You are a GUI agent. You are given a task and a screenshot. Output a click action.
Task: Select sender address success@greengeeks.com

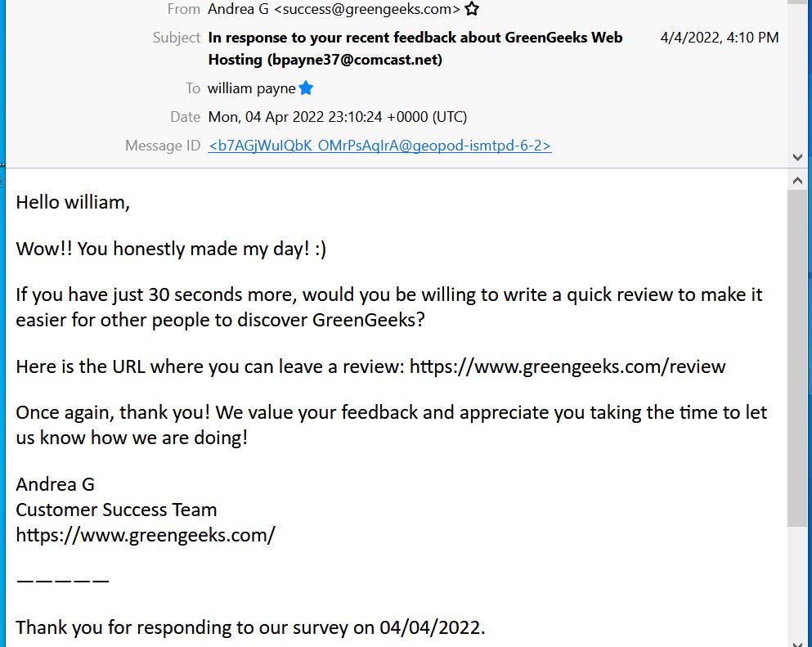pos(366,9)
